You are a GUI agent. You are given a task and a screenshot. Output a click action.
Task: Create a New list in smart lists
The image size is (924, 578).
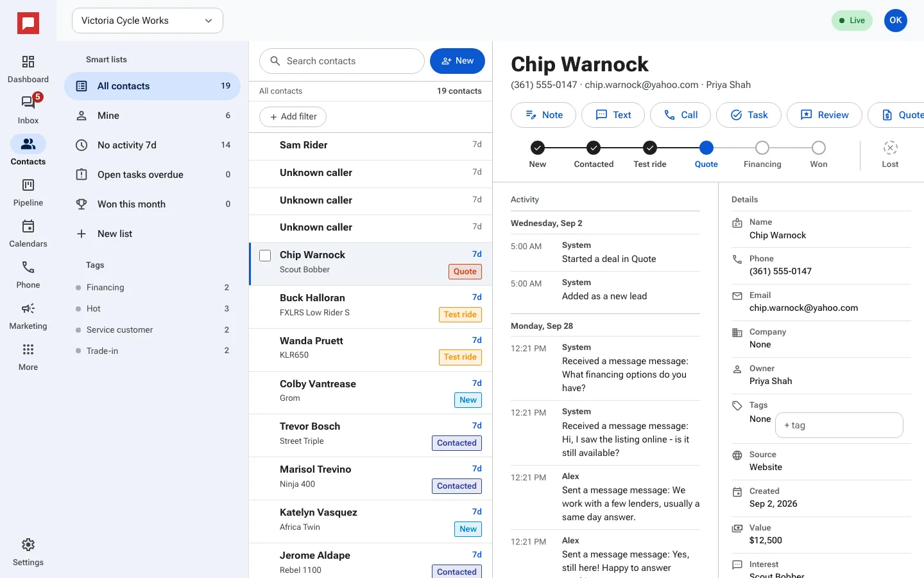point(152,234)
